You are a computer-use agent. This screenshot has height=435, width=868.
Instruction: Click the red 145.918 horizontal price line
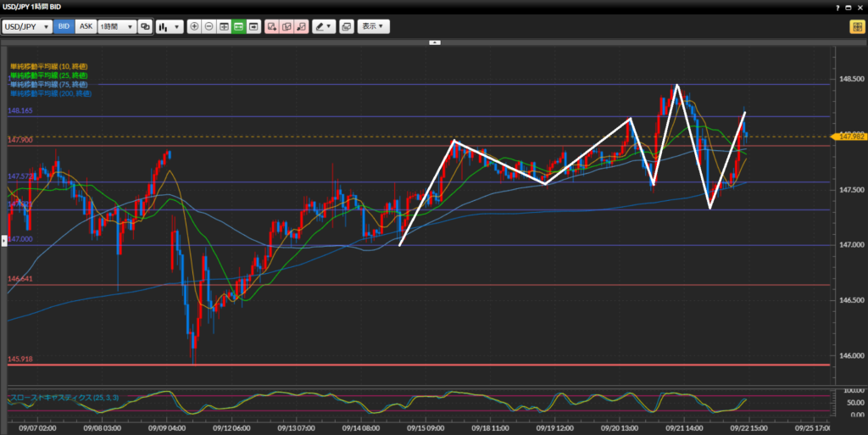[424, 365]
